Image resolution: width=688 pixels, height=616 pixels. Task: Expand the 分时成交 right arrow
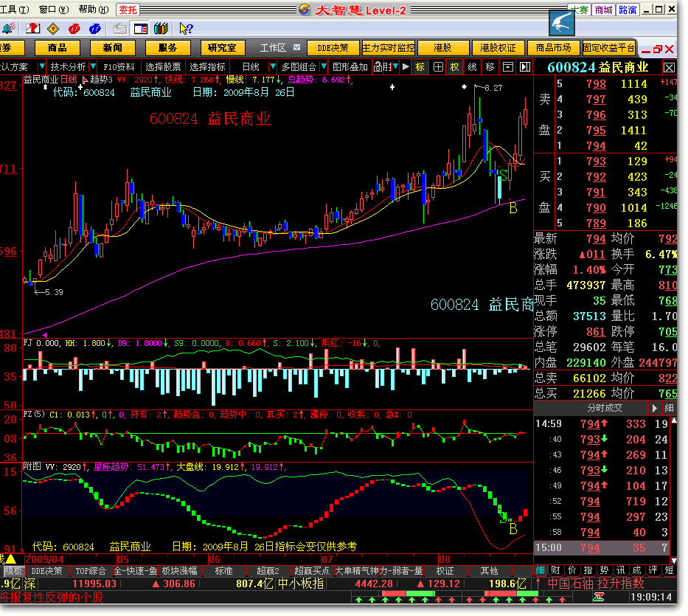654,408
